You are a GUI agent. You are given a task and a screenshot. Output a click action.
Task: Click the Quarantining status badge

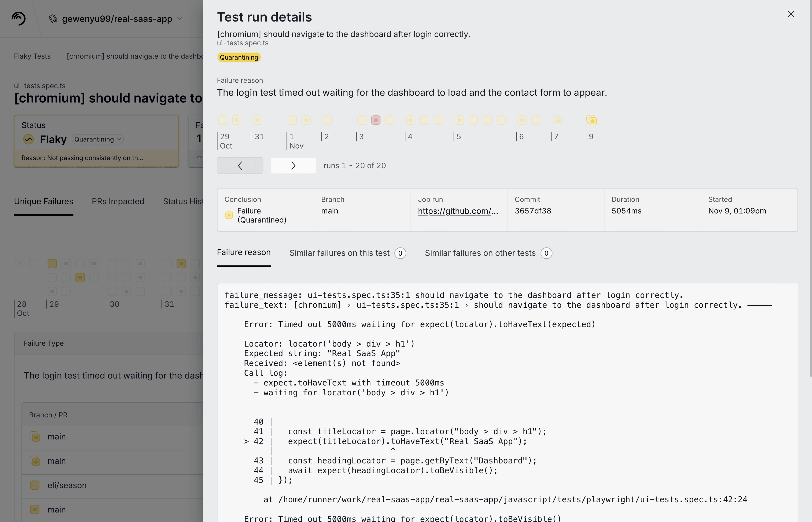click(239, 57)
